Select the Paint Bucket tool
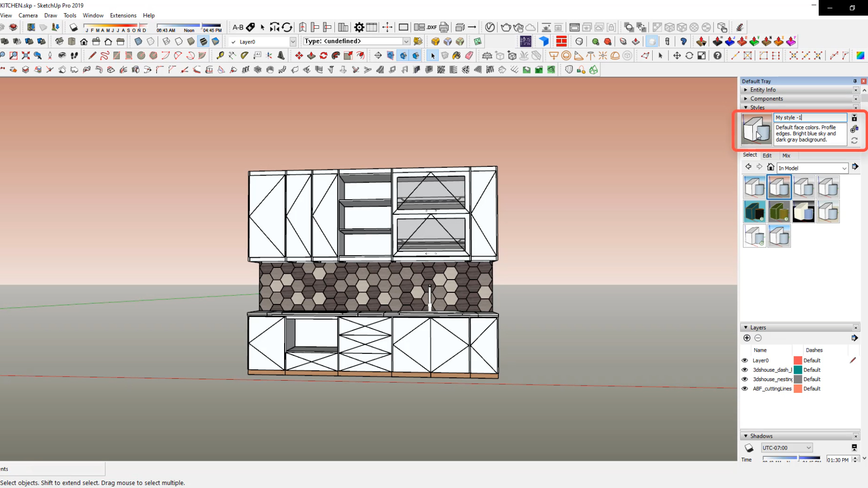The width and height of the screenshot is (868, 488). tap(456, 56)
